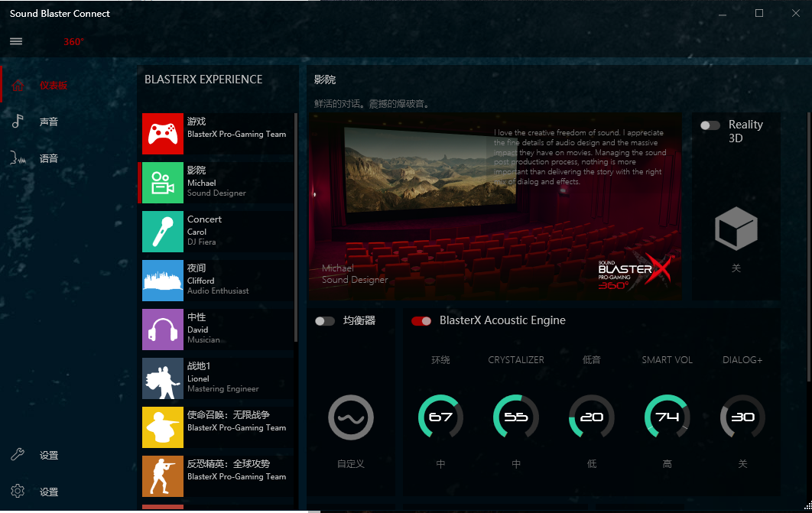This screenshot has width=812, height=513.
Task: Click the voice waveform icon
Action: pyautogui.click(x=18, y=158)
